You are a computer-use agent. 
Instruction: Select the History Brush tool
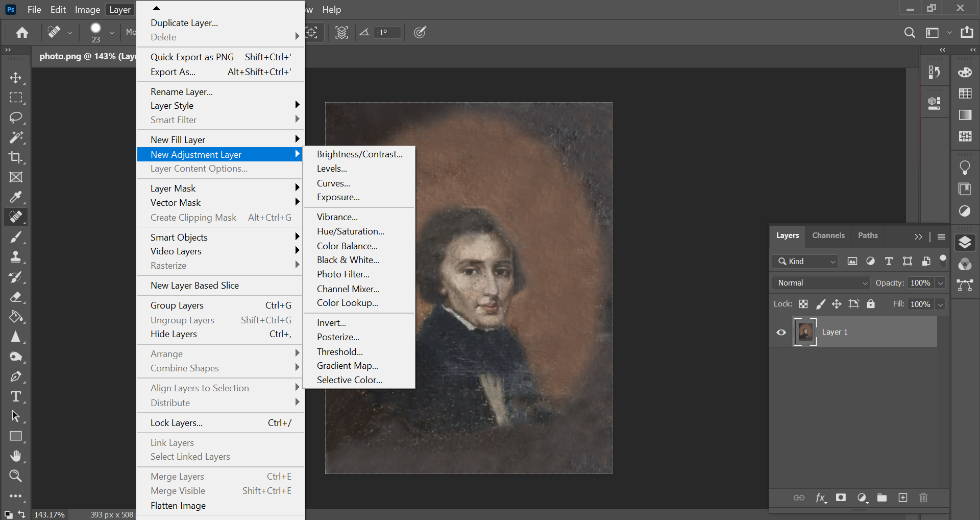(16, 277)
